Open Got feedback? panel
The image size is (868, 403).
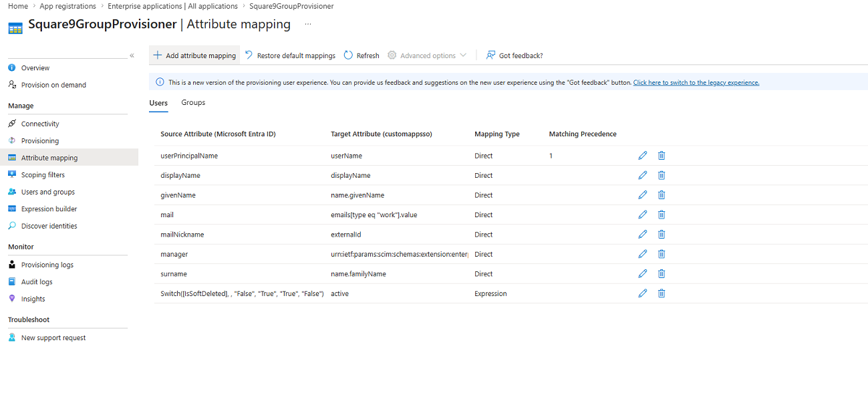point(515,55)
